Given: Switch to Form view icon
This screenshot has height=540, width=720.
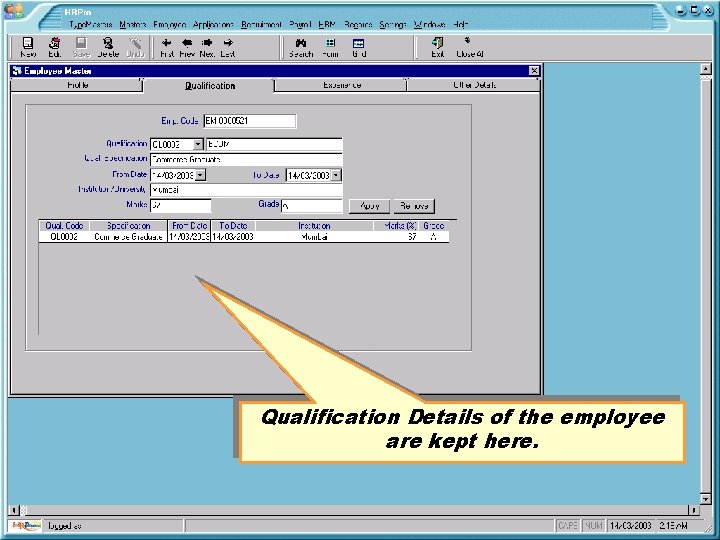Looking at the screenshot, I should click(x=330, y=43).
